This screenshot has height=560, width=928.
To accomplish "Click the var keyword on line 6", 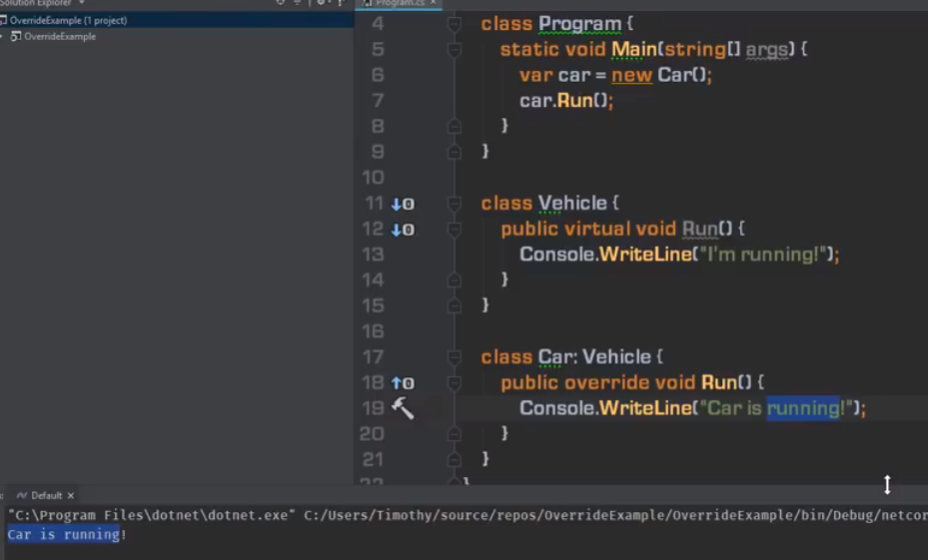I will point(536,76).
